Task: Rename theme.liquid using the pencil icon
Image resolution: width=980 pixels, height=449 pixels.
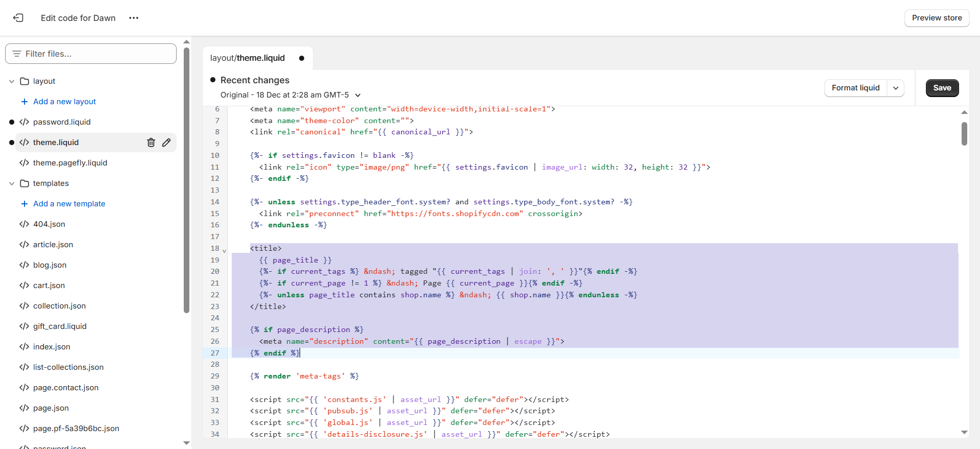Action: click(166, 143)
